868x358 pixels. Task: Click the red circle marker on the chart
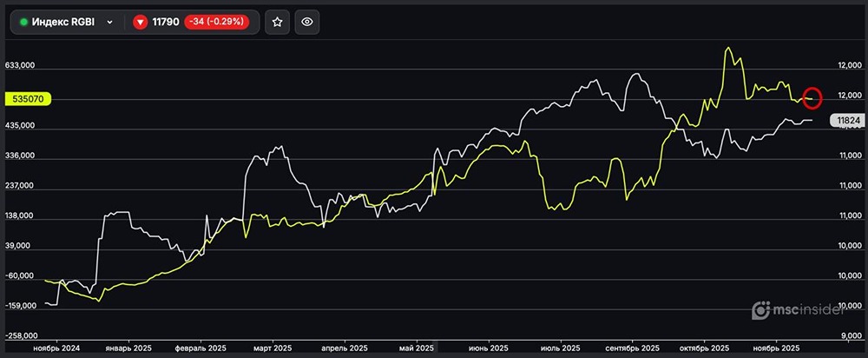pyautogui.click(x=812, y=96)
